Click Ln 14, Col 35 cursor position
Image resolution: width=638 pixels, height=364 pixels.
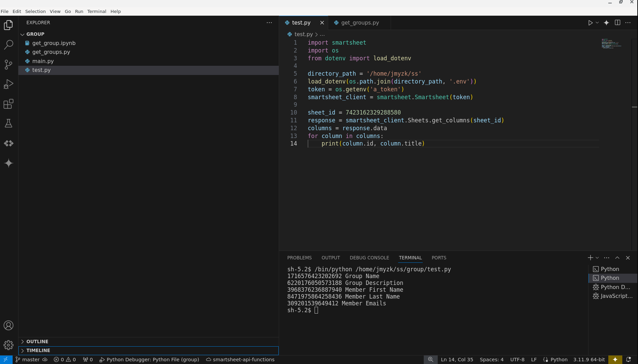(457, 360)
